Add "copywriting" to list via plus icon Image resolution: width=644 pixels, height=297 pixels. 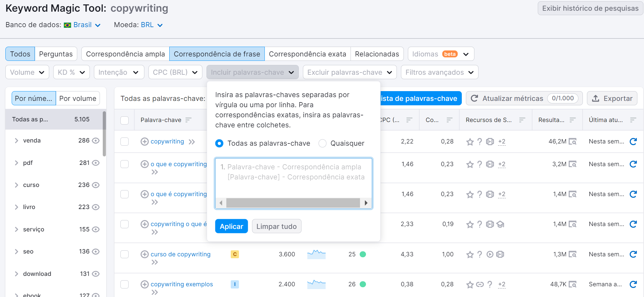tap(145, 142)
